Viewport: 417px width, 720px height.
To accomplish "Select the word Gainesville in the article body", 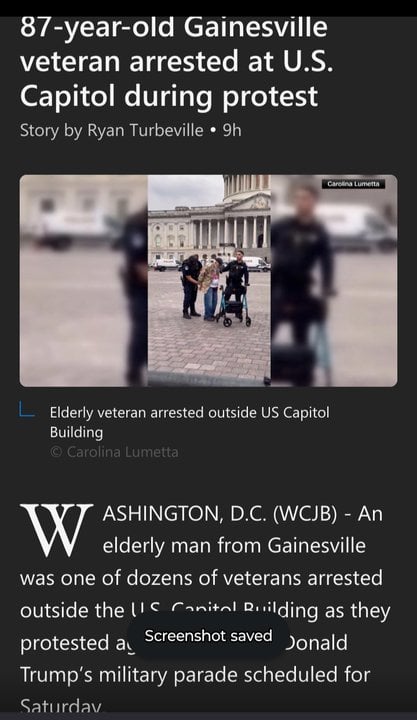I will coord(316,546).
